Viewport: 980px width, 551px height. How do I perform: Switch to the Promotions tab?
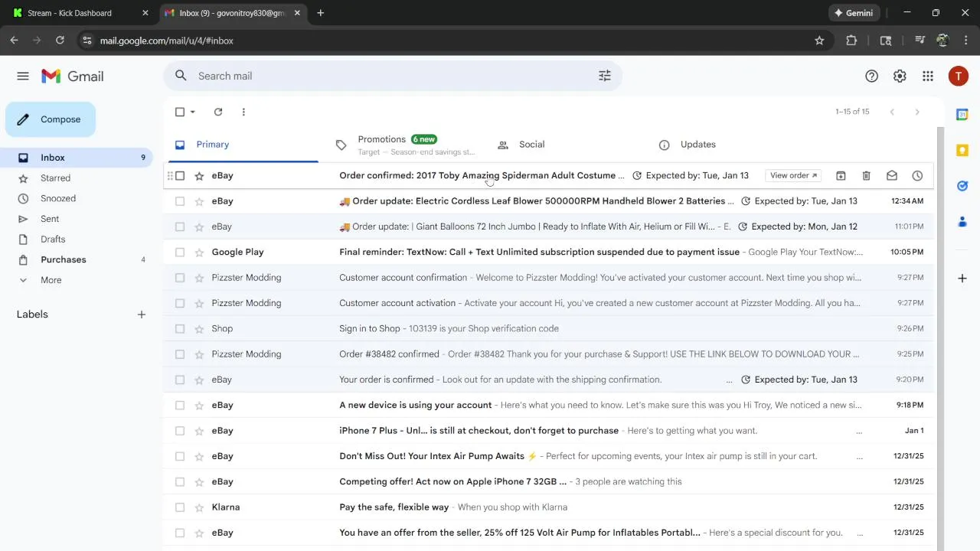tap(404, 145)
